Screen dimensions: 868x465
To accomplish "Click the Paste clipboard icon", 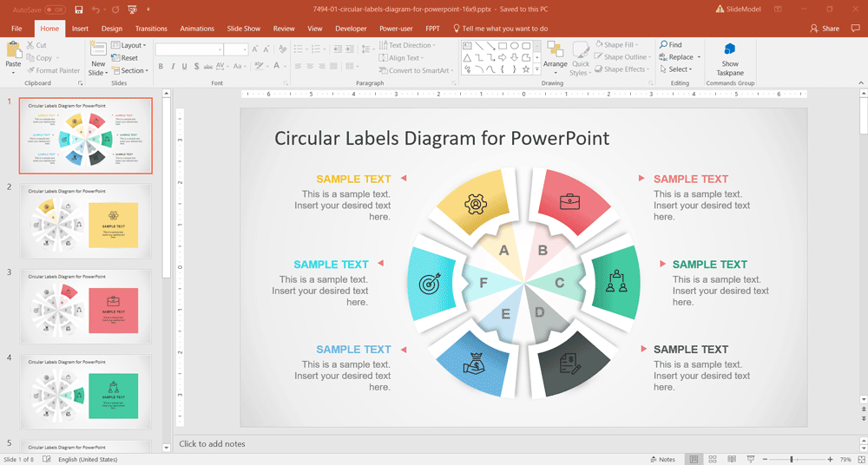I will pos(13,49).
